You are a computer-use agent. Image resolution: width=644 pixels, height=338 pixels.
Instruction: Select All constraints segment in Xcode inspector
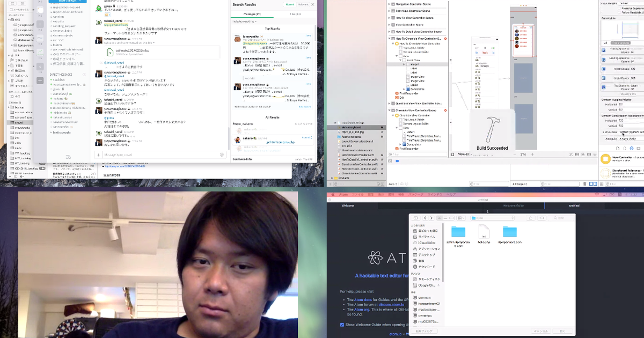[x=606, y=43]
